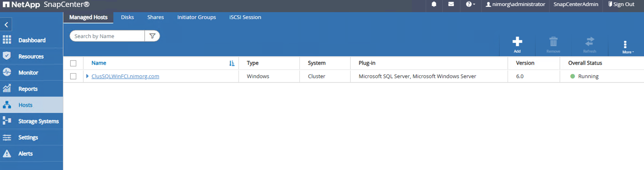Check the ClusSQLWinFCI.nimorg.com row checkbox
644x170 pixels.
[x=73, y=76]
